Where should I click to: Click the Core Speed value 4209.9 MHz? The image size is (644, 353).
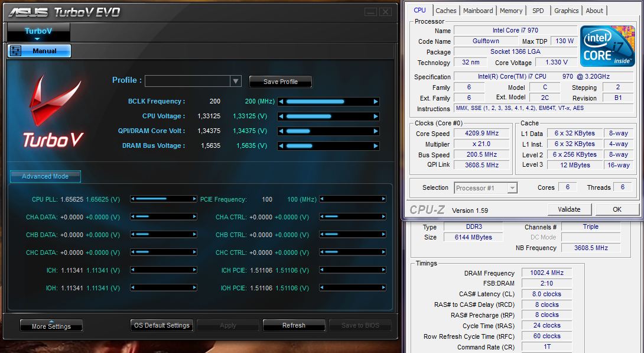click(482, 134)
